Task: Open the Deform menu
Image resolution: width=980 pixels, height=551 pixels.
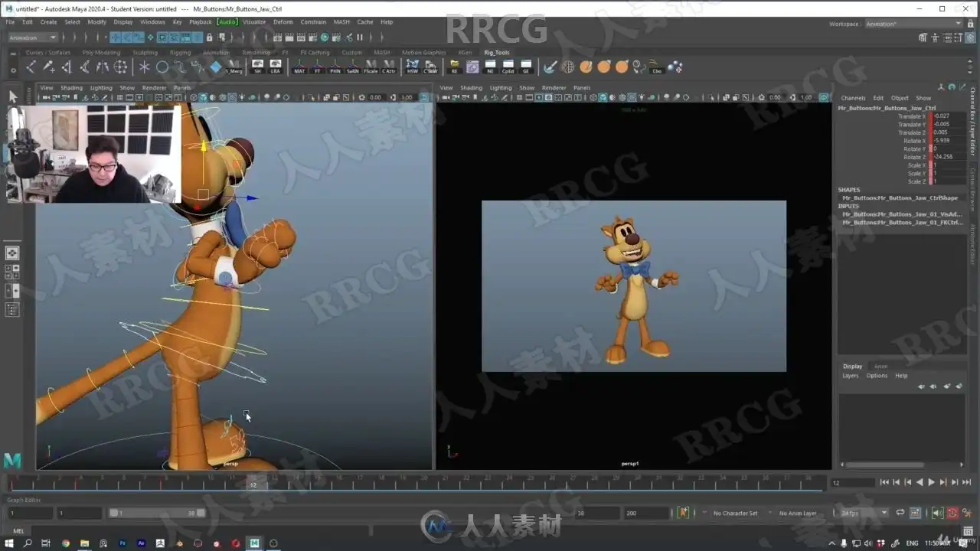Action: click(283, 22)
